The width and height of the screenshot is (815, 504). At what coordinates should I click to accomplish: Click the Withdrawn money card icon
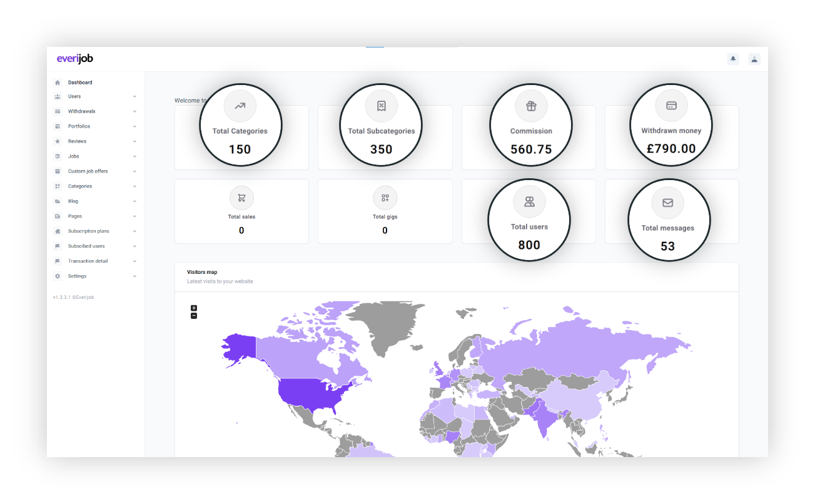tap(671, 106)
